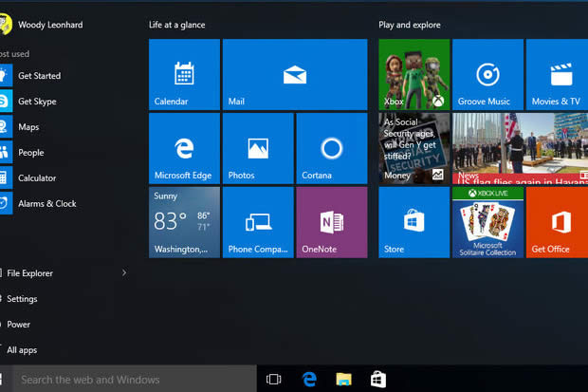Image resolution: width=588 pixels, height=392 pixels.
Task: Open the Calendar tile
Action: (184, 74)
